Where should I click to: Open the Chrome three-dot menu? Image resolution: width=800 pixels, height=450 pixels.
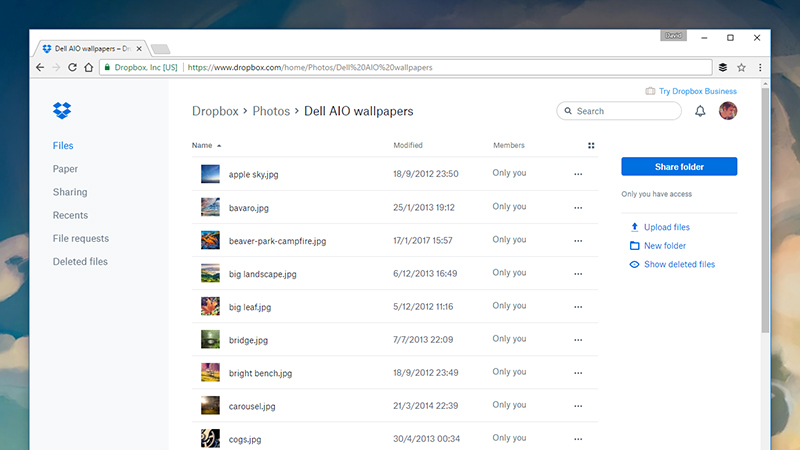point(760,67)
